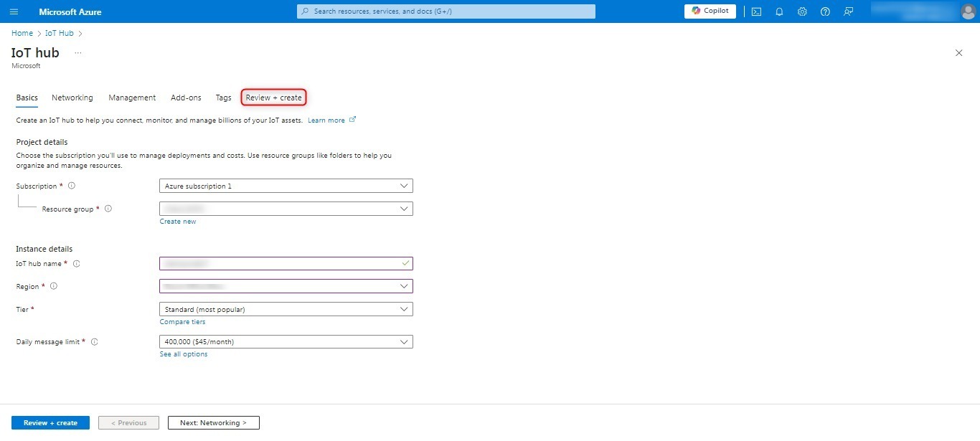Expand the Resource group dropdown
This screenshot has height=441, width=980.
pyautogui.click(x=286, y=209)
